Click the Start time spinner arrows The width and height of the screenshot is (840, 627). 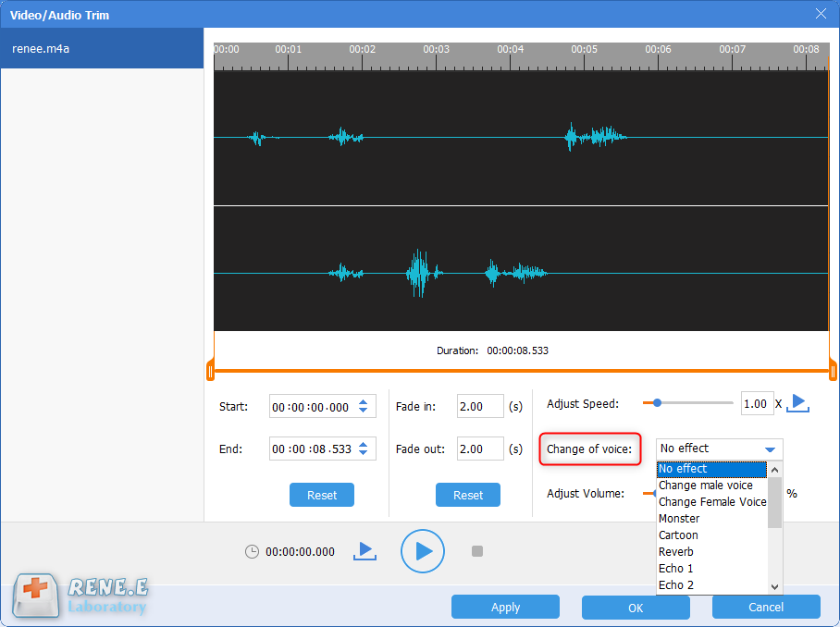pyautogui.click(x=363, y=407)
